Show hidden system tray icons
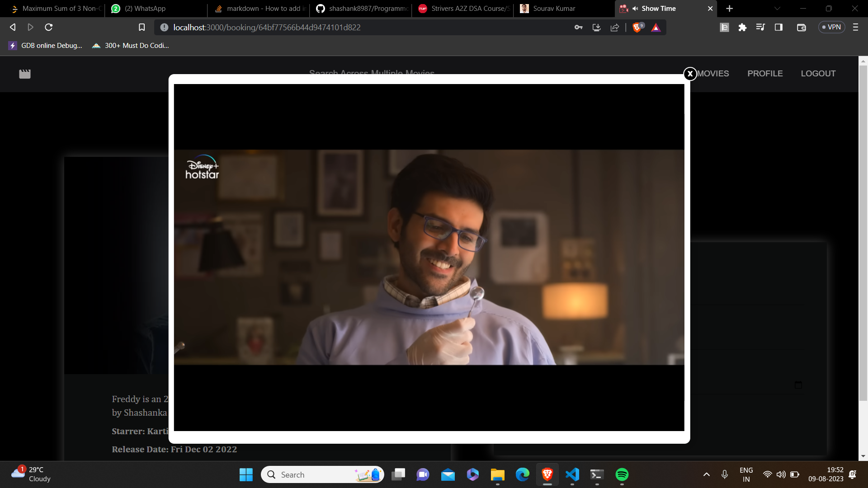868x488 pixels. (707, 474)
